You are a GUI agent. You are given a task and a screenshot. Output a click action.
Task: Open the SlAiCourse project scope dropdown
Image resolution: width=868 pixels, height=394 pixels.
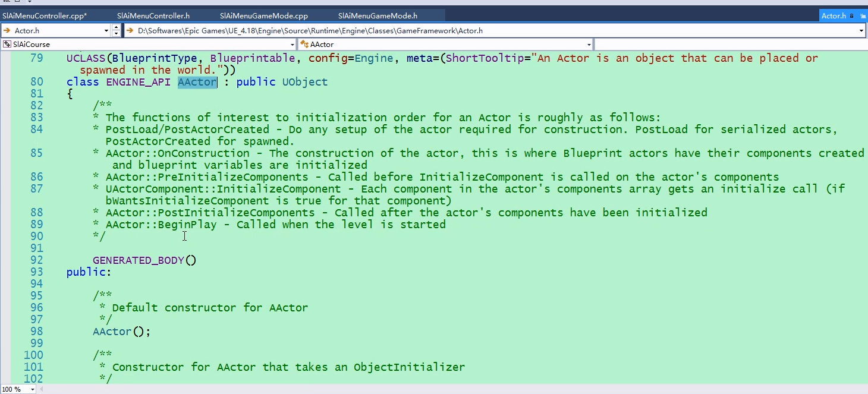tap(149, 45)
